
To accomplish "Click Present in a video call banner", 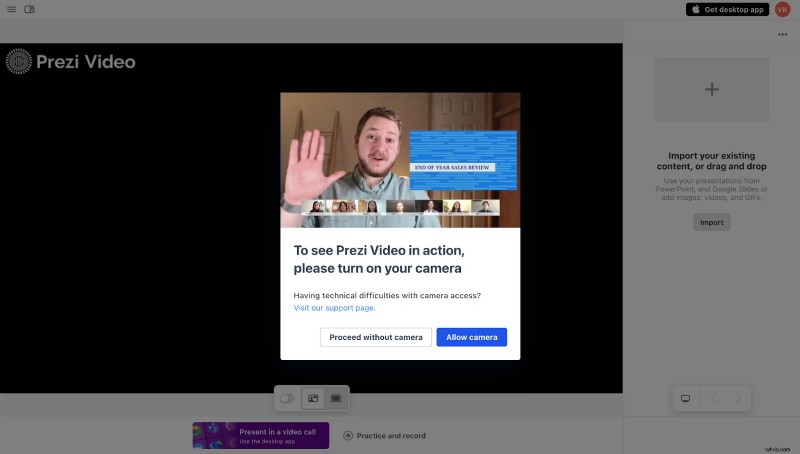I will point(261,436).
